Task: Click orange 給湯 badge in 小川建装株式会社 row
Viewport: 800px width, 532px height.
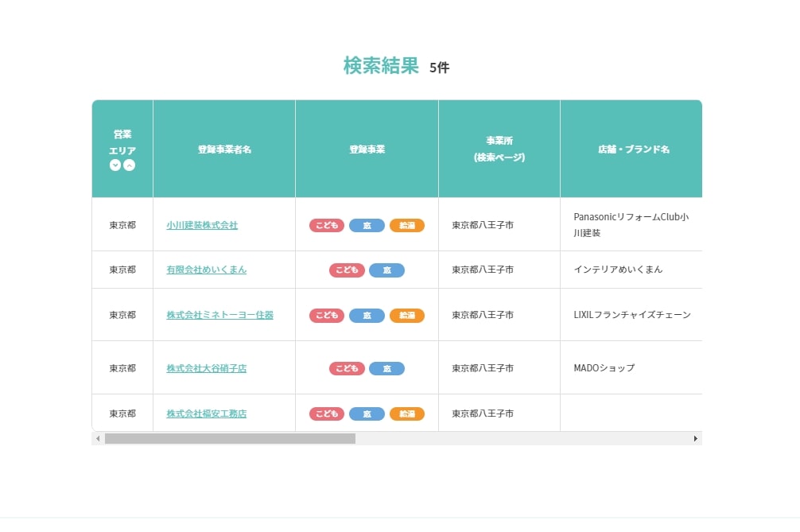Action: click(407, 226)
